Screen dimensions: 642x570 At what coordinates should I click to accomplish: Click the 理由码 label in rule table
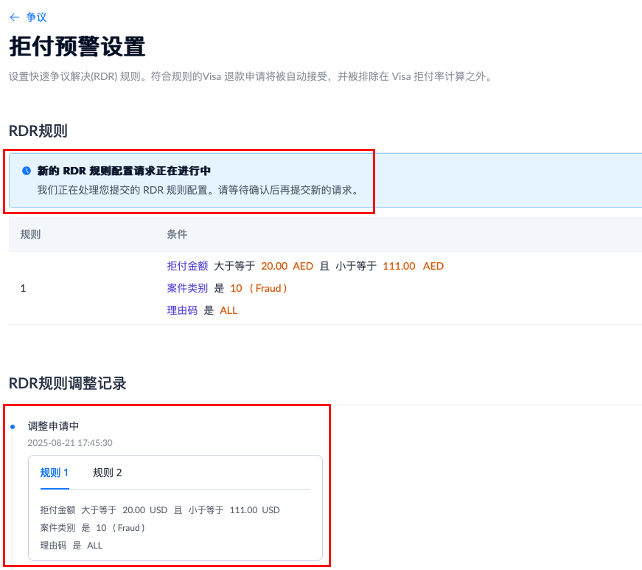[182, 310]
